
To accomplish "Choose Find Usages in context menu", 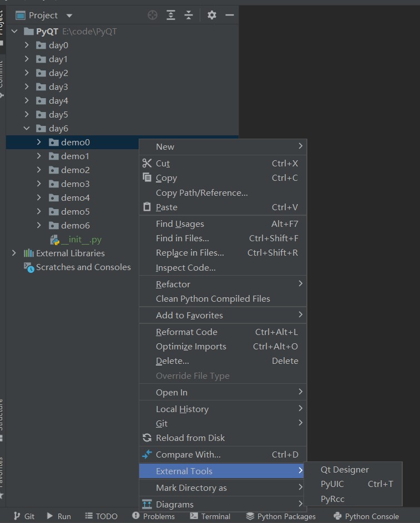I will pyautogui.click(x=223, y=224).
